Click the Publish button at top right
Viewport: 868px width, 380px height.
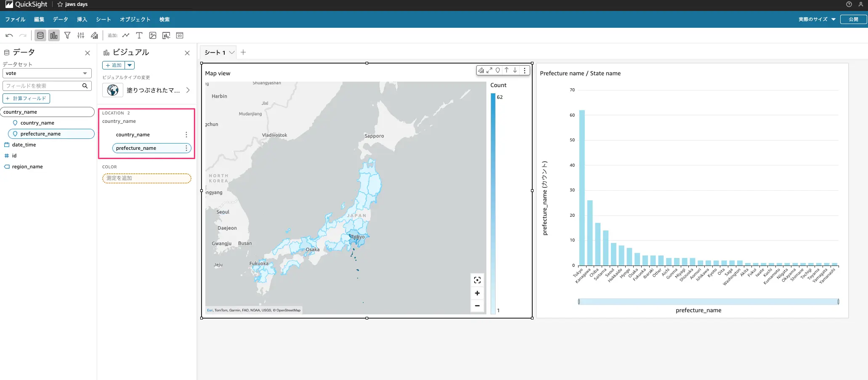[x=853, y=19]
